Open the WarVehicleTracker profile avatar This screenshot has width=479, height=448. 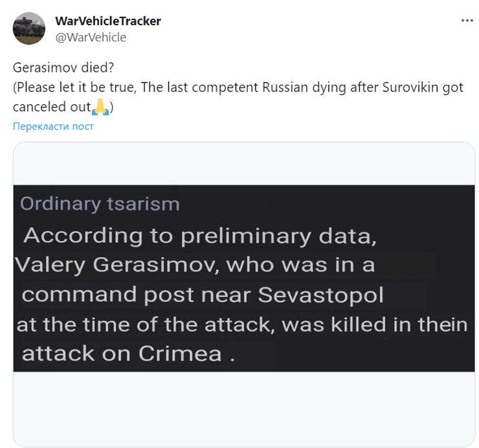pos(29,28)
